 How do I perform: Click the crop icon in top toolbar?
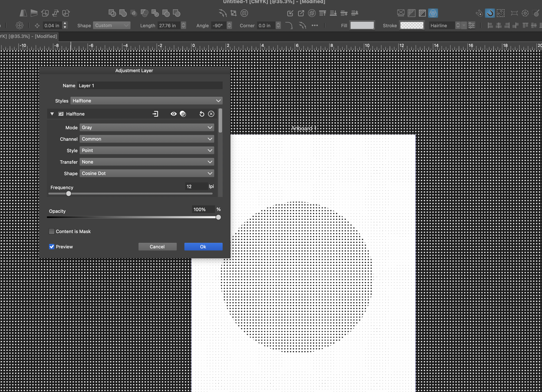[x=233, y=13]
